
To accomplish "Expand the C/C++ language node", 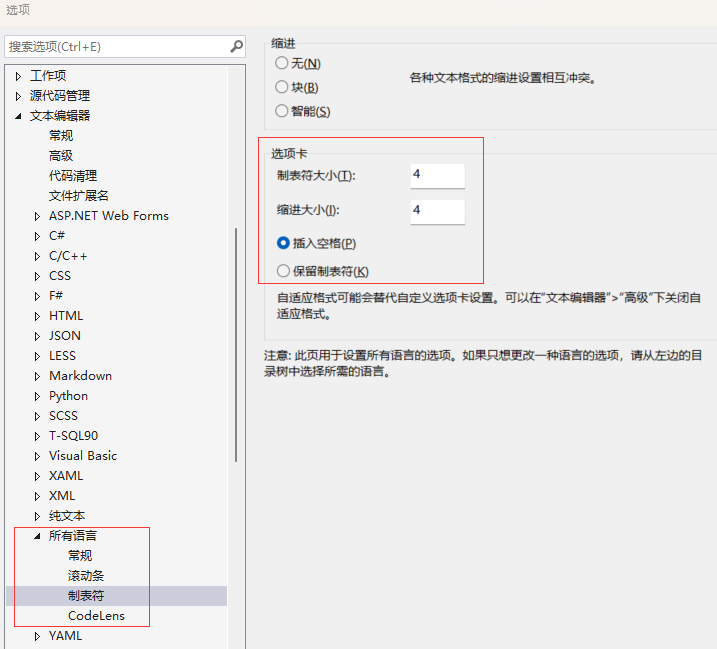I will [37, 256].
